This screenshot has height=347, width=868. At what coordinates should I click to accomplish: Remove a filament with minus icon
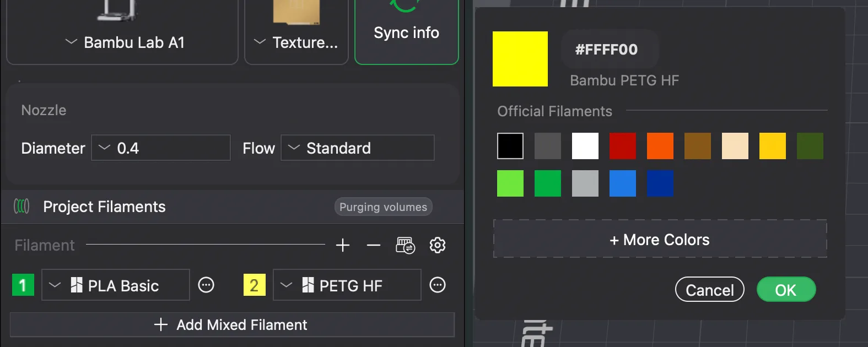[374, 245]
